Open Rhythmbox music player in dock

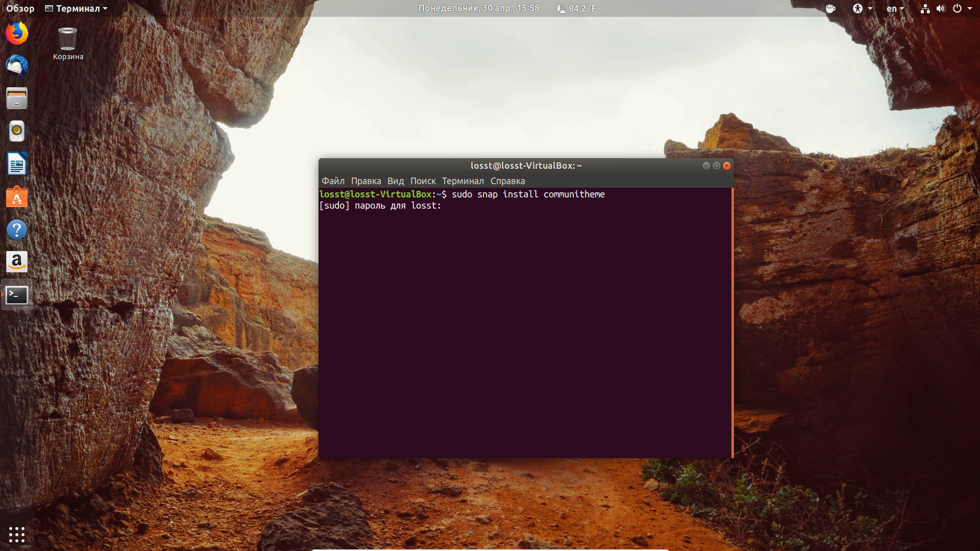(17, 131)
